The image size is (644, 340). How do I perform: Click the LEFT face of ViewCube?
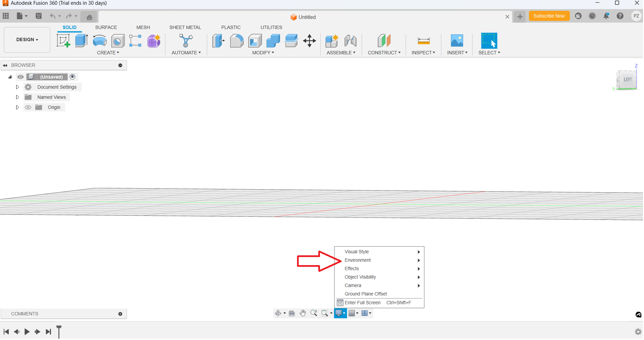627,80
